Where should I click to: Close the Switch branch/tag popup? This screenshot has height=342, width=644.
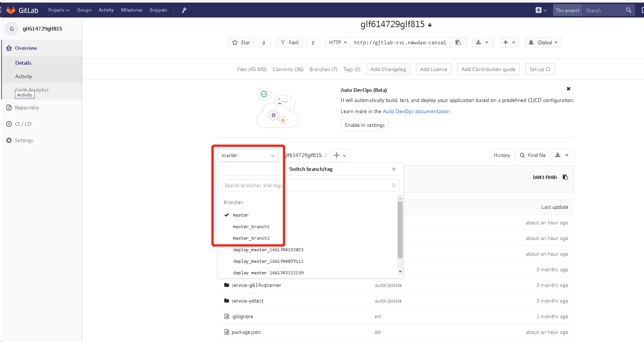394,169
